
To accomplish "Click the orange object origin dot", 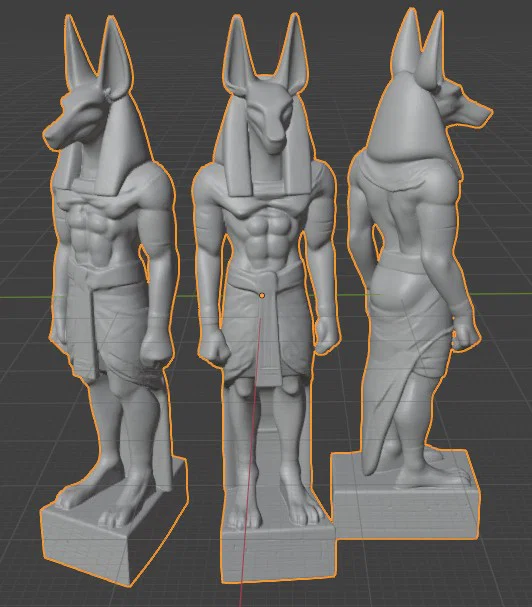I will pyautogui.click(x=262, y=296).
